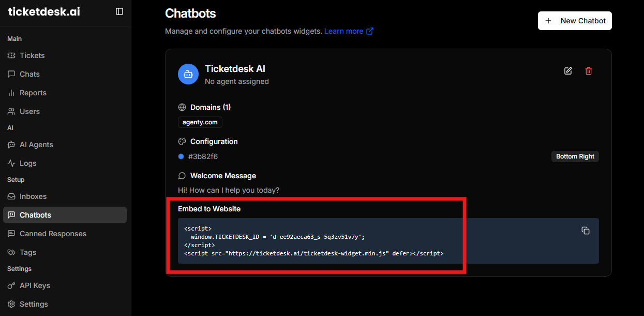
Task: Delete the Ticketdesk AI chatbot
Action: [x=589, y=71]
